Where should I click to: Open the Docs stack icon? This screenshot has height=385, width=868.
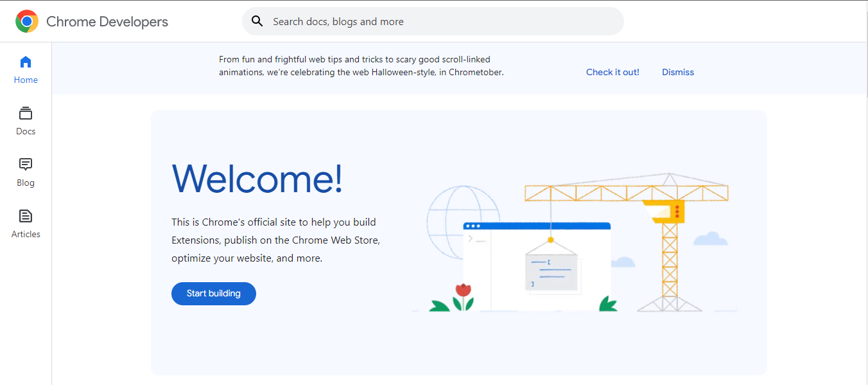[26, 113]
